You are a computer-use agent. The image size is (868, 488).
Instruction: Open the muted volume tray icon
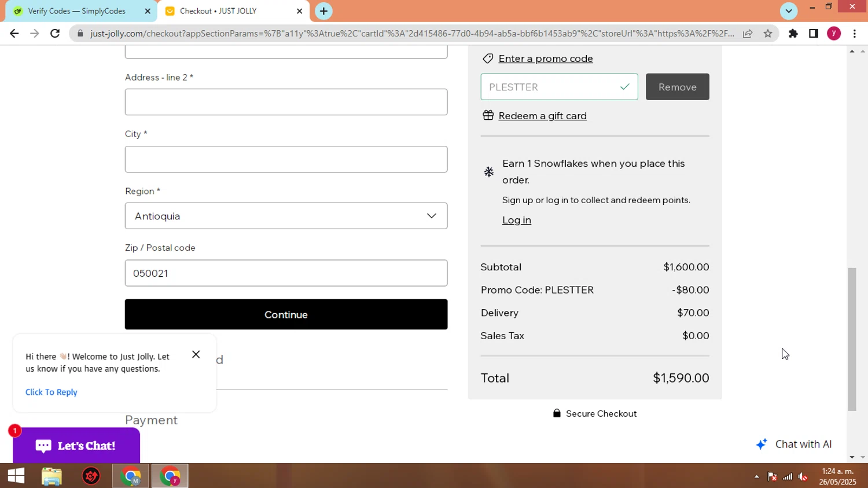(803, 476)
